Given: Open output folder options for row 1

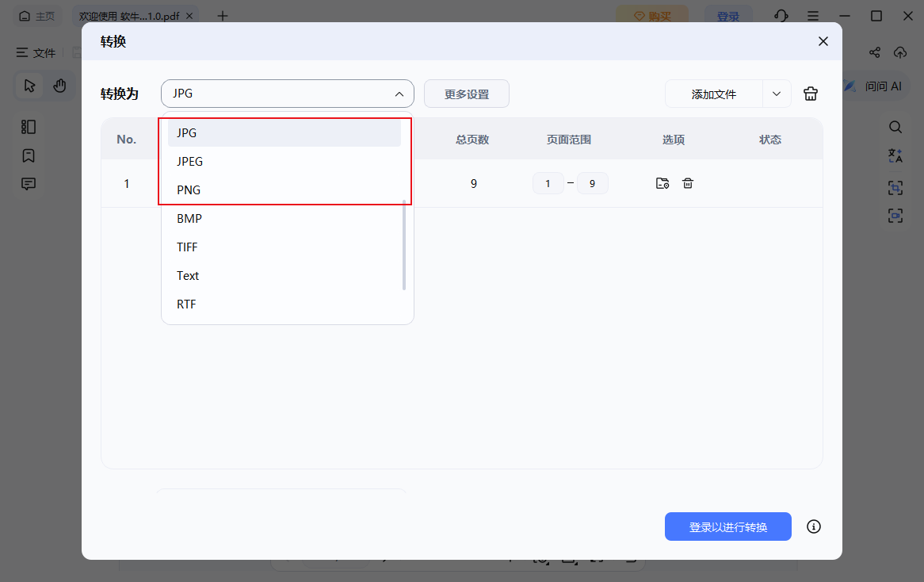Looking at the screenshot, I should pyautogui.click(x=662, y=183).
